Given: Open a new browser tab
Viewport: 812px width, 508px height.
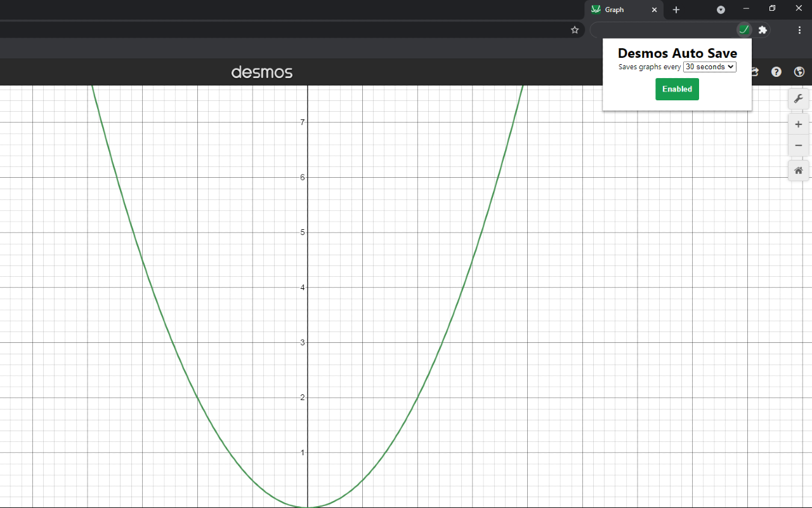Looking at the screenshot, I should 676,10.
